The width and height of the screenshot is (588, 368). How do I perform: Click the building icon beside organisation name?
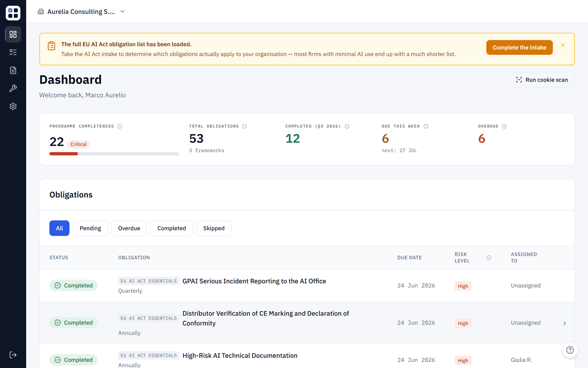[x=41, y=12]
